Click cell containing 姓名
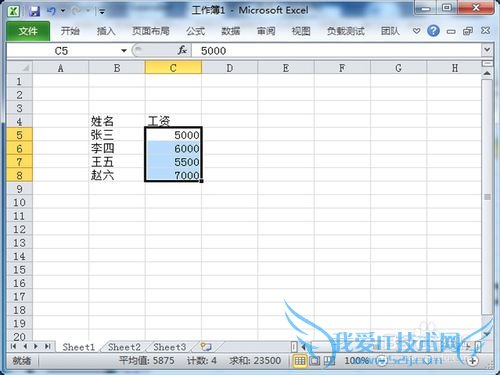 point(117,121)
